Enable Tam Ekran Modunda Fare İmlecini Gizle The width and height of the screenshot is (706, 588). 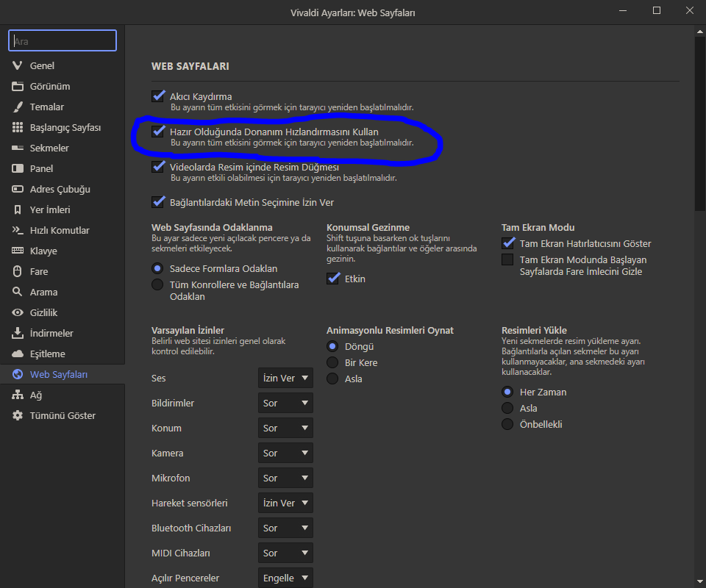click(507, 259)
